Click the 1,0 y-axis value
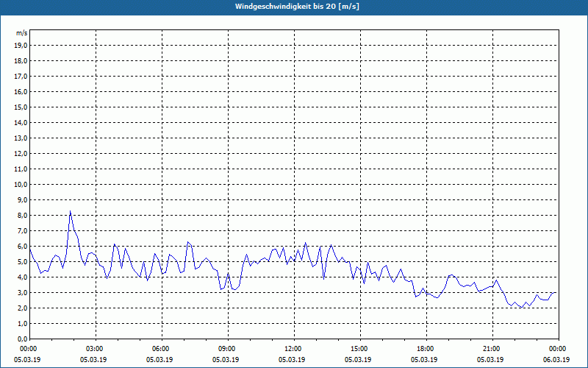The height and width of the screenshot is (368, 588). [22, 323]
